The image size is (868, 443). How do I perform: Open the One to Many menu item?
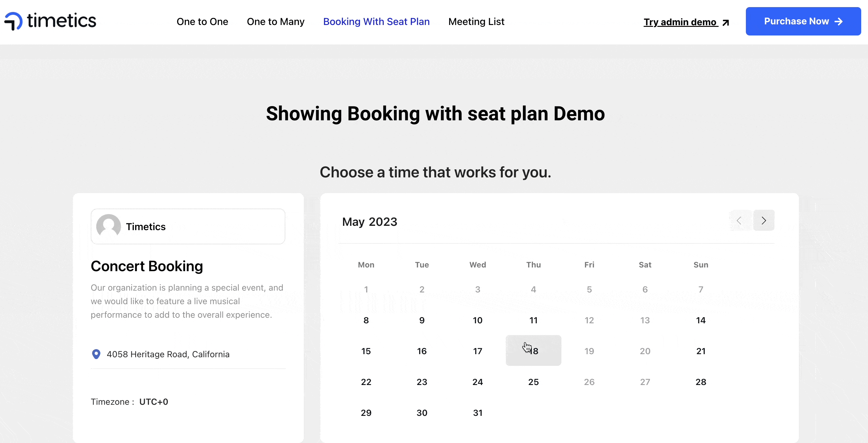275,22
